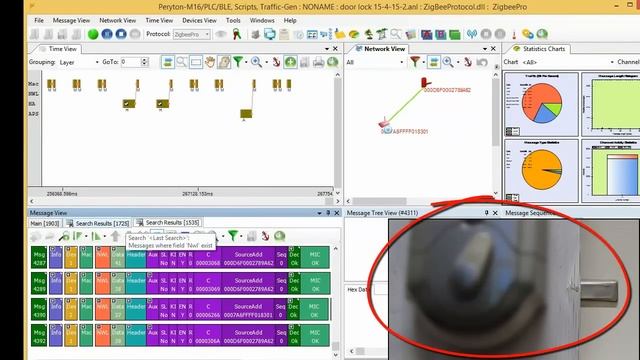Viewport: 640px width, 360px height.
Task: Click the red anchor icon in Message View
Action: [265, 236]
